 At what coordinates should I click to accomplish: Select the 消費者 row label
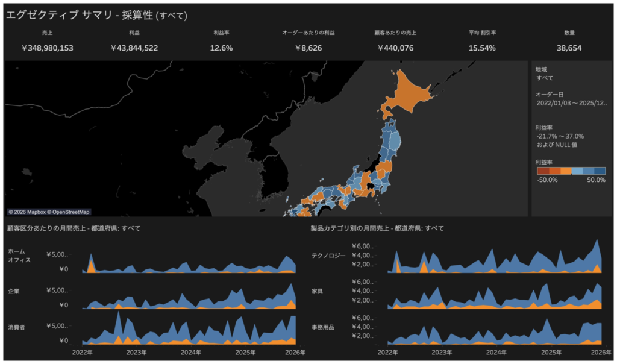[16, 327]
